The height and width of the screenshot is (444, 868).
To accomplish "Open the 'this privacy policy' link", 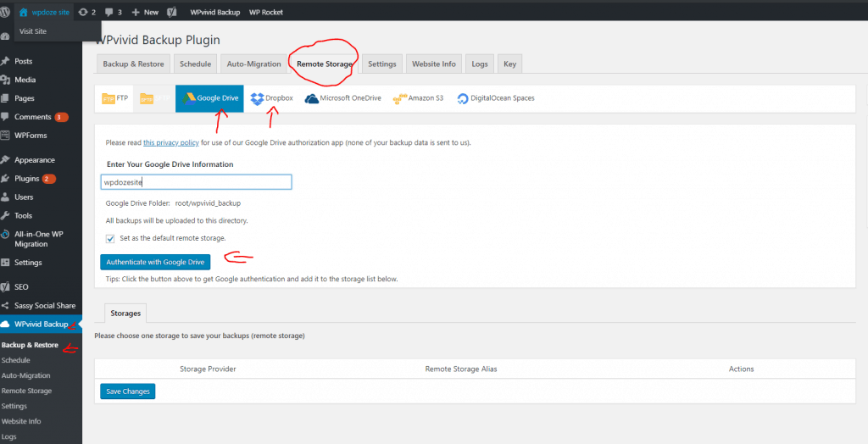I will tap(170, 143).
